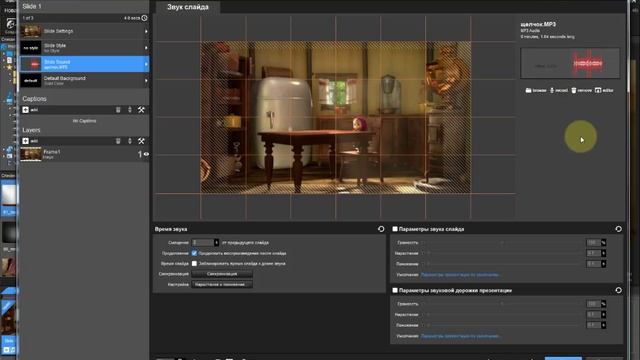Expand the arrow on Default Background row
The width and height of the screenshot is (640, 360).
(146, 81)
